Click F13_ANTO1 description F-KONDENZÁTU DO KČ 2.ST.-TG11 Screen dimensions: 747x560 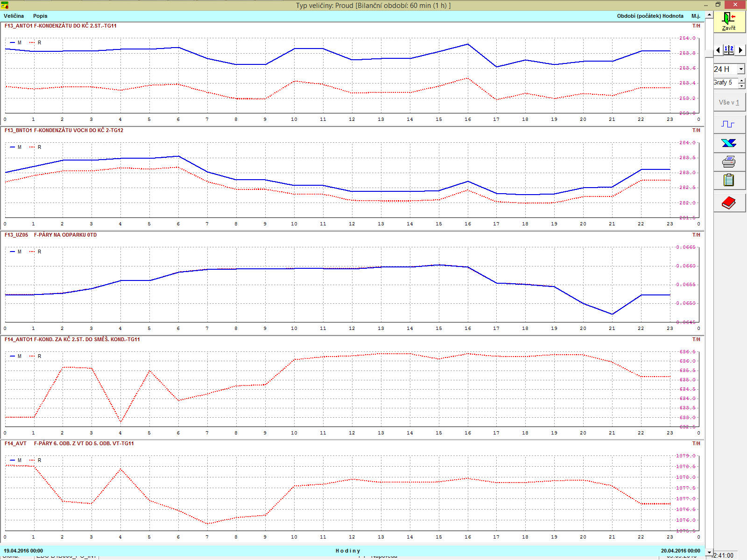[x=75, y=26]
